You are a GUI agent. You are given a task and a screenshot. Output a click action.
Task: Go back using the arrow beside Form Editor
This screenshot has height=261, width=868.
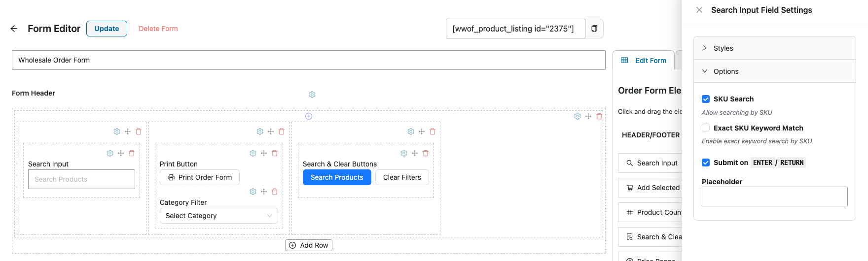click(x=14, y=29)
